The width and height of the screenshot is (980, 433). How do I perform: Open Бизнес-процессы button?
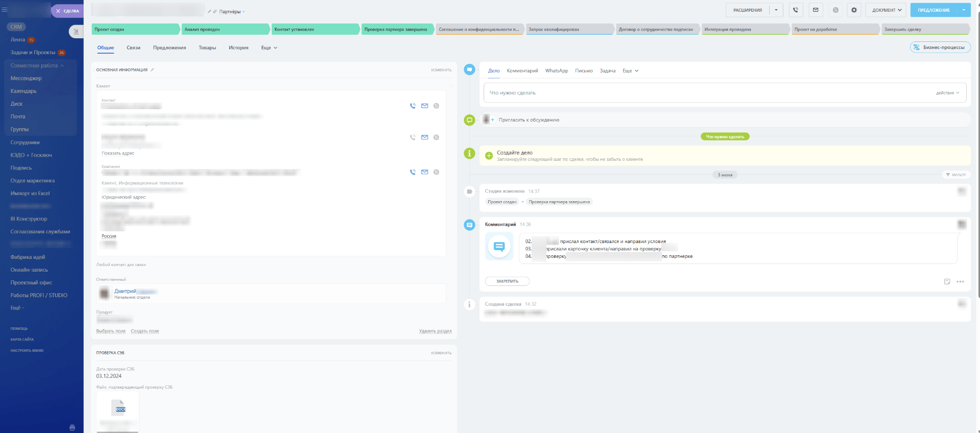pyautogui.click(x=940, y=47)
